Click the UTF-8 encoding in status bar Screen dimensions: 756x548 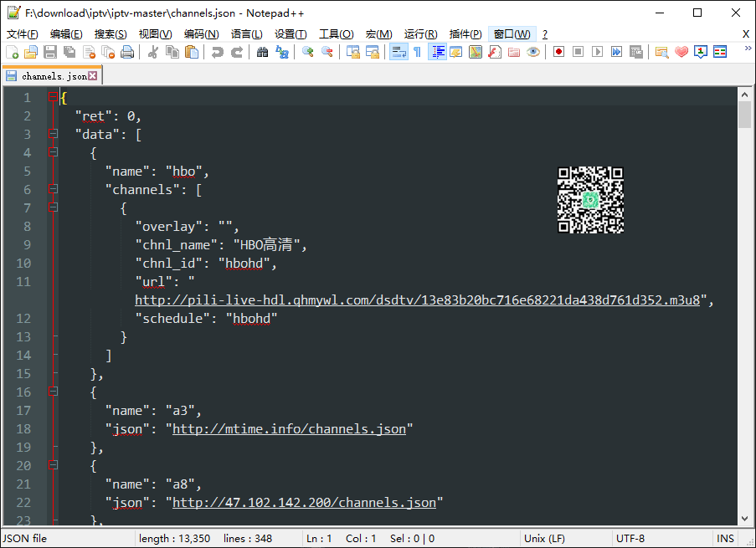pos(630,539)
